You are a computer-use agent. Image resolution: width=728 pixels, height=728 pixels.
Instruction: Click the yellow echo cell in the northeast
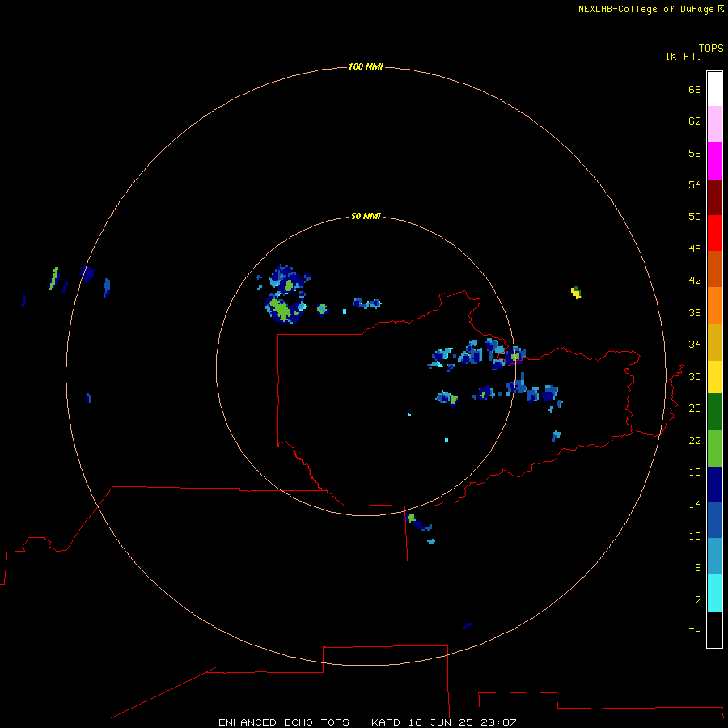576,293
